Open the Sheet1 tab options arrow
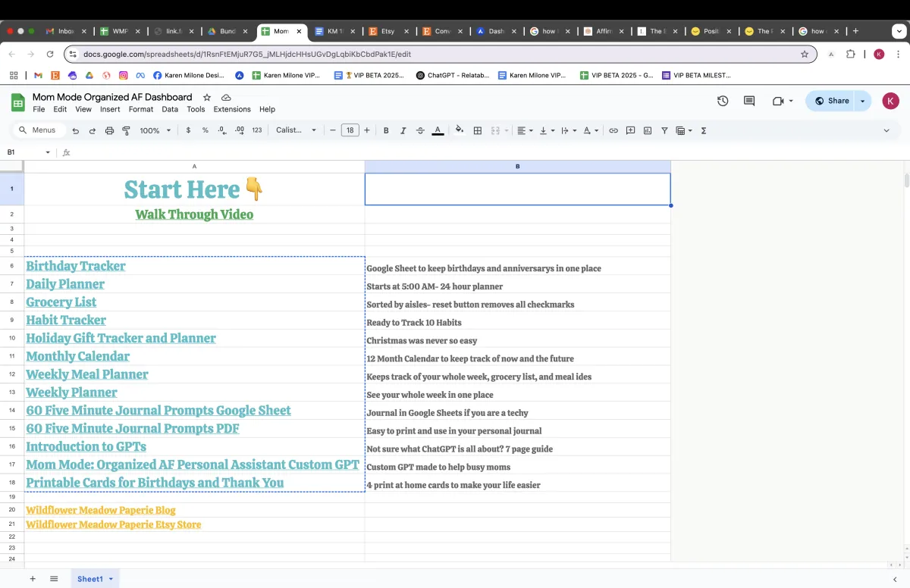The image size is (910, 588). [111, 579]
